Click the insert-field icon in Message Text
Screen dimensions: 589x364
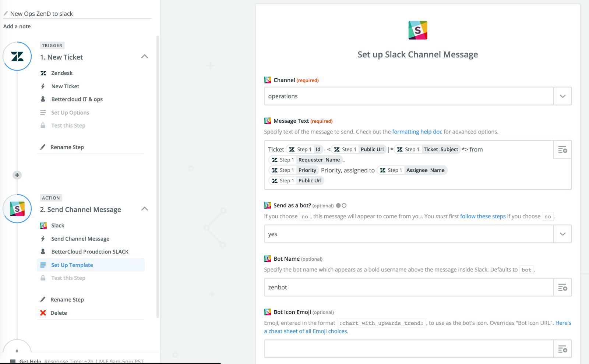pyautogui.click(x=562, y=150)
